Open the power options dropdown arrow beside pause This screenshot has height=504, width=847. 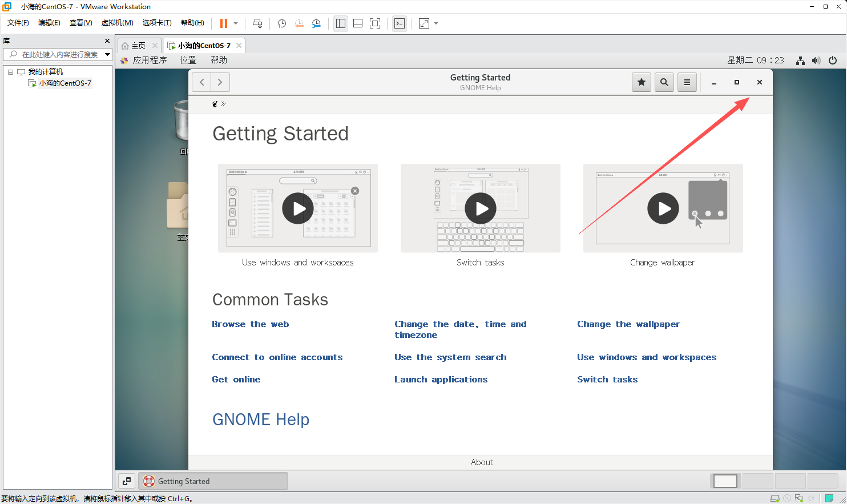[x=236, y=23]
